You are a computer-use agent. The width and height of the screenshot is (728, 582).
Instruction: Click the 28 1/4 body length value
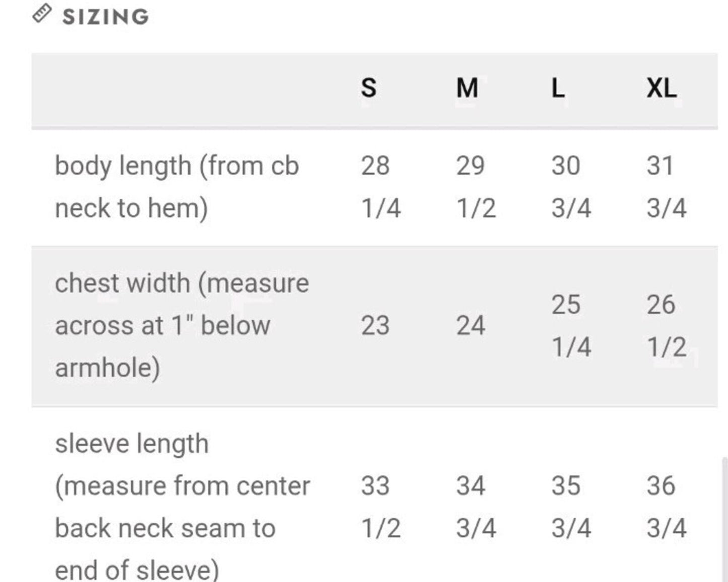point(381,187)
